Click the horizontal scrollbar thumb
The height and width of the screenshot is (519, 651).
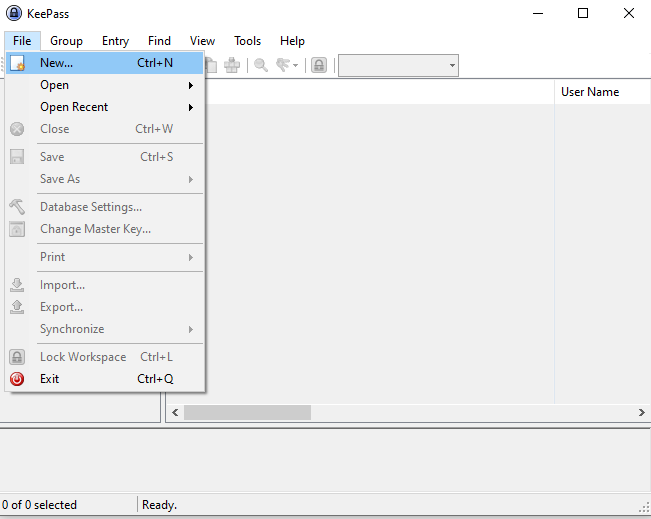point(247,413)
